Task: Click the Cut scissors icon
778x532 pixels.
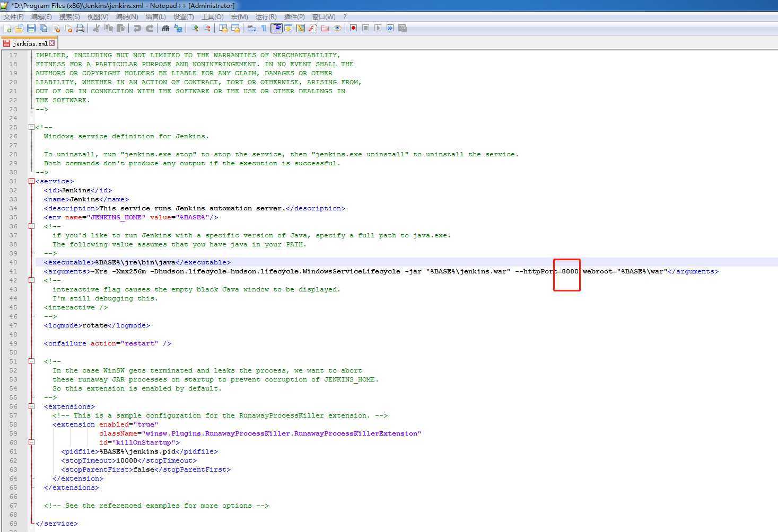Action: [96, 28]
